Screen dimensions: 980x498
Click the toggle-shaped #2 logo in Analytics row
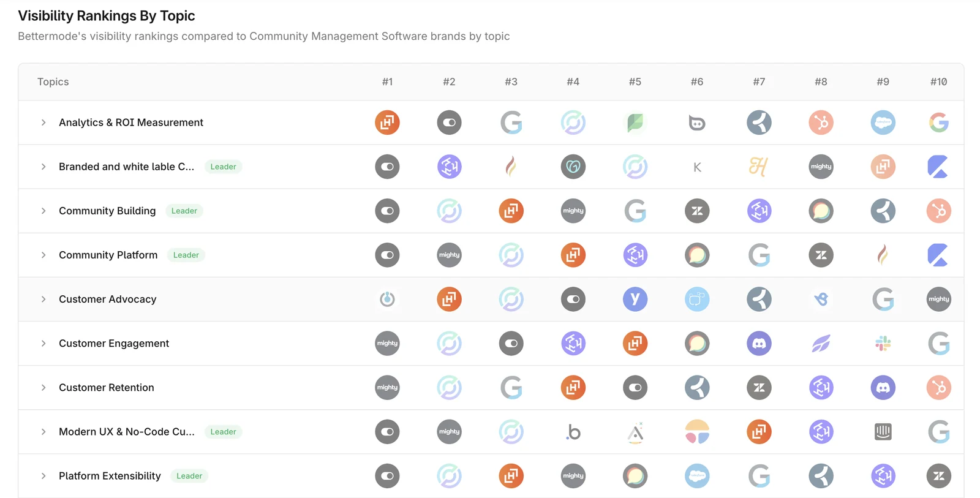pyautogui.click(x=449, y=123)
